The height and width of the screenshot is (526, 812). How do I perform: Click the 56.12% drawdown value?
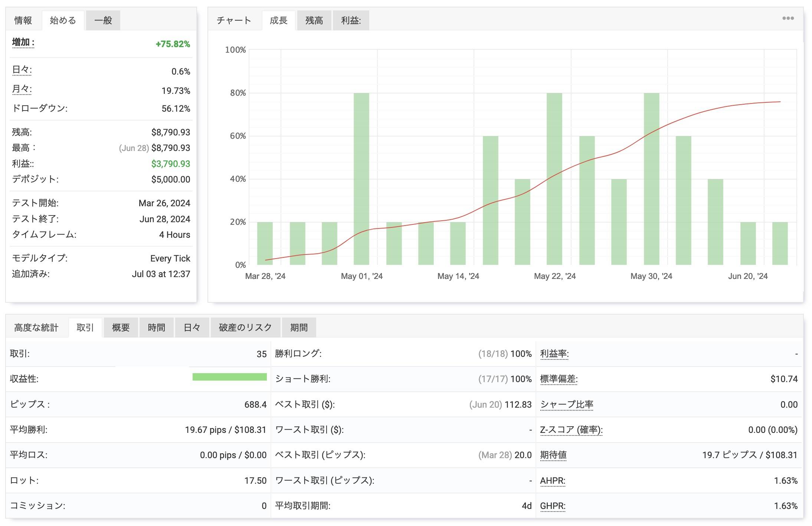click(x=176, y=109)
